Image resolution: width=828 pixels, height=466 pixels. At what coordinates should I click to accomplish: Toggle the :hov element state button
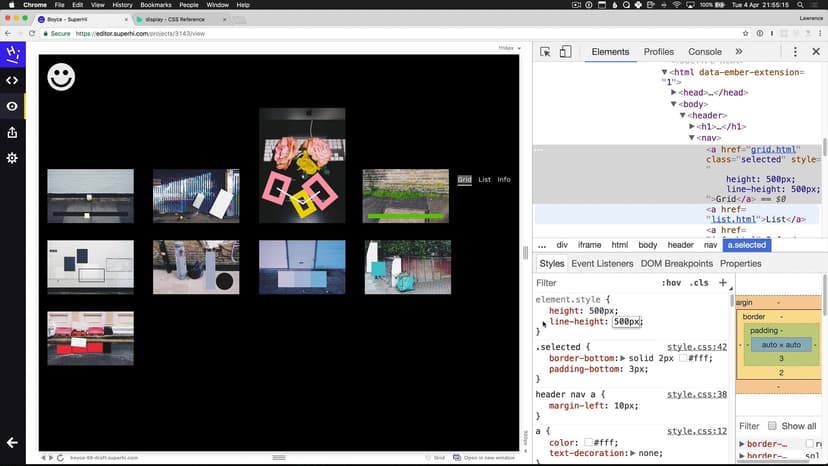[671, 283]
